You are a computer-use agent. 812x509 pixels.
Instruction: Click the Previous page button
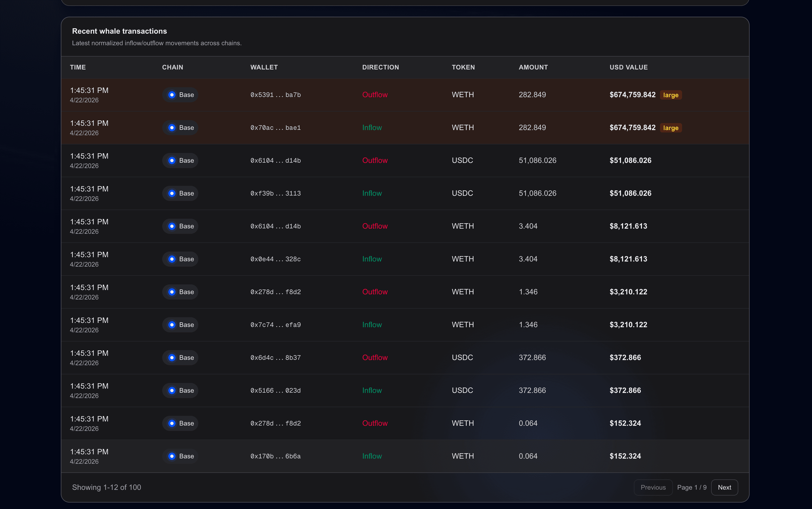653,487
